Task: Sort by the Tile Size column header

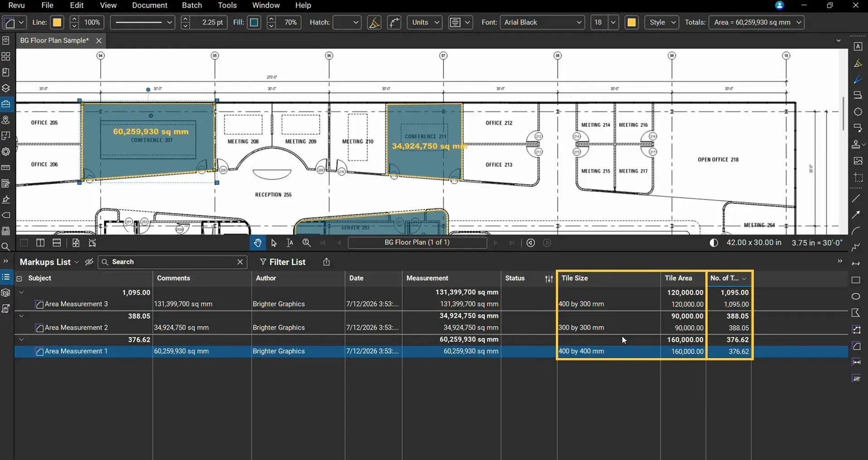Action: [x=608, y=278]
